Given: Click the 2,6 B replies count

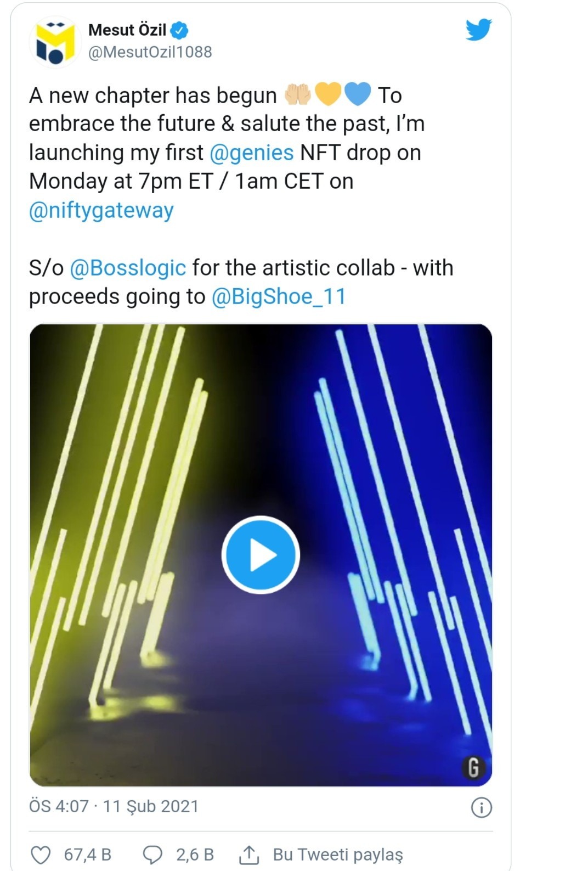Looking at the screenshot, I should pyautogui.click(x=195, y=855).
